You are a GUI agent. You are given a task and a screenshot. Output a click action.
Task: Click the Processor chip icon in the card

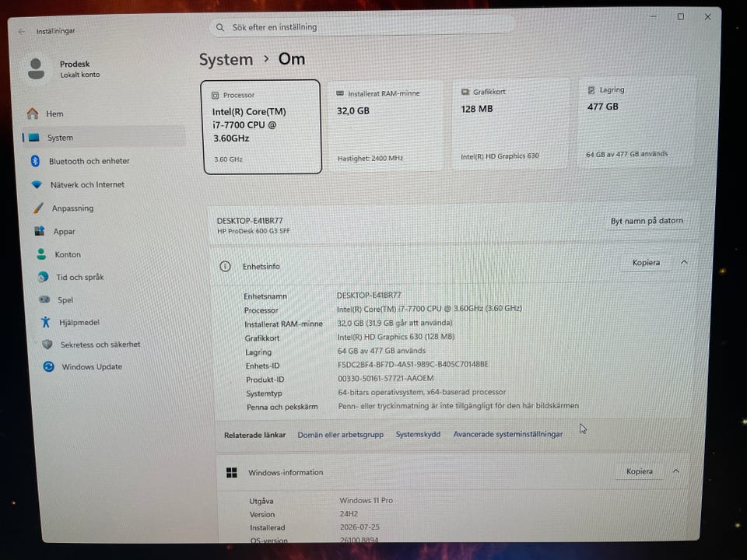215,95
